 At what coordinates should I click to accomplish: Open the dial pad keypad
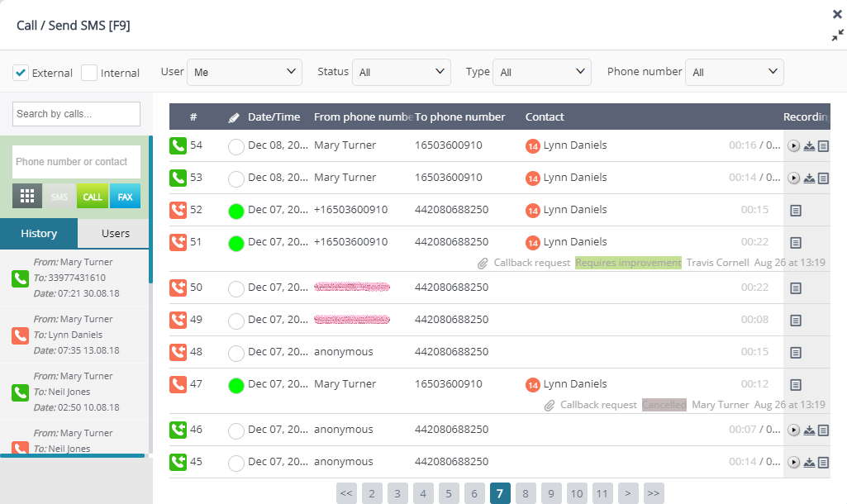tap(26, 196)
